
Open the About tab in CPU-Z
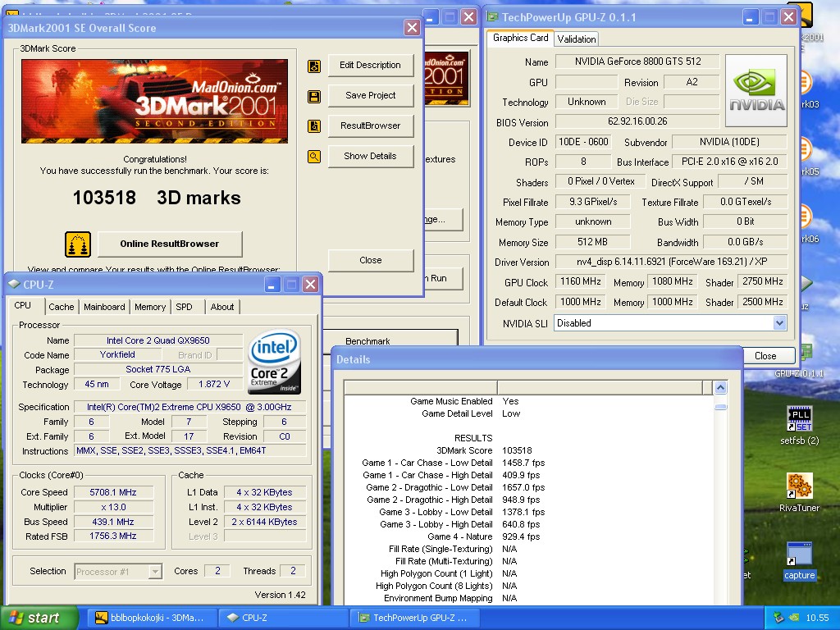coord(222,307)
